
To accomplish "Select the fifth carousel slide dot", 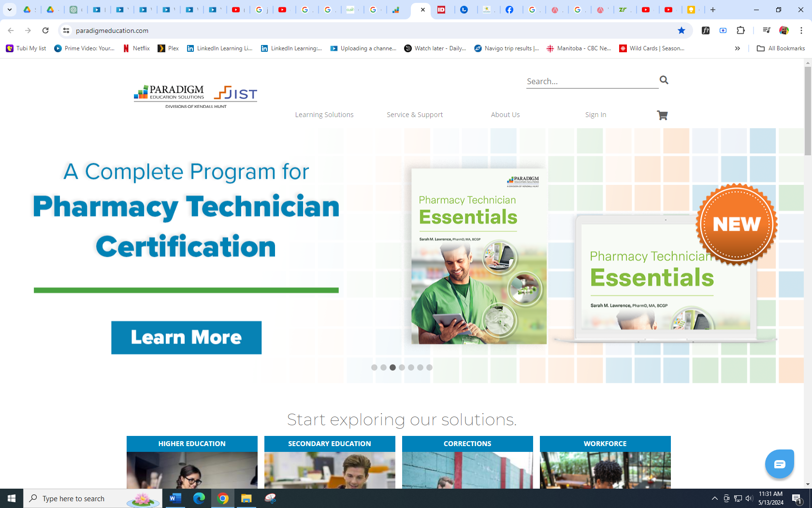I will click(x=411, y=368).
